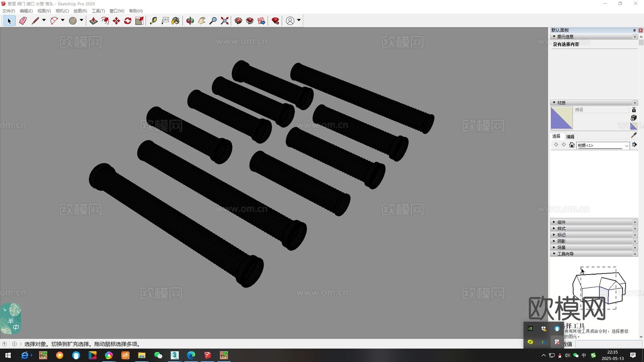Open Windows Start menu
The image size is (644, 362).
coord(8,355)
